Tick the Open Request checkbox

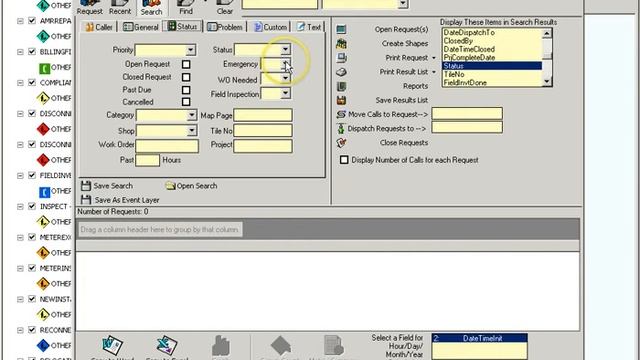(186, 64)
